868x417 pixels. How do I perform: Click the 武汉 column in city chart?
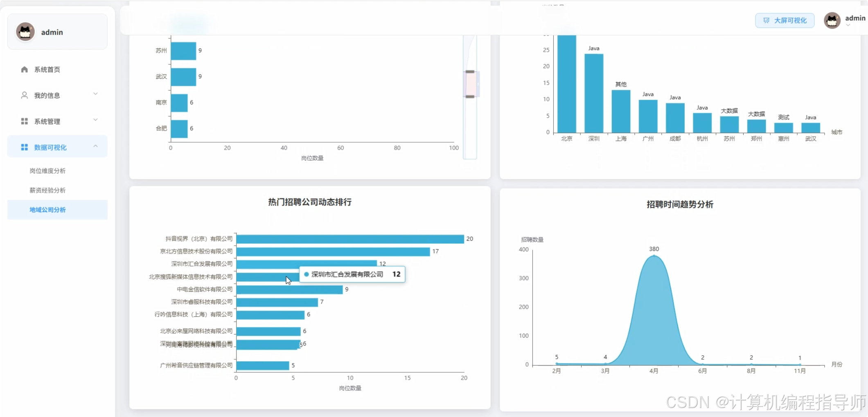tap(811, 128)
